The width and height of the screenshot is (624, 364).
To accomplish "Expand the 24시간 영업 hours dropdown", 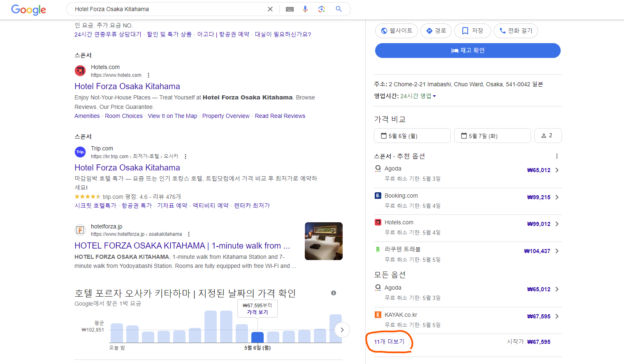I will [418, 96].
